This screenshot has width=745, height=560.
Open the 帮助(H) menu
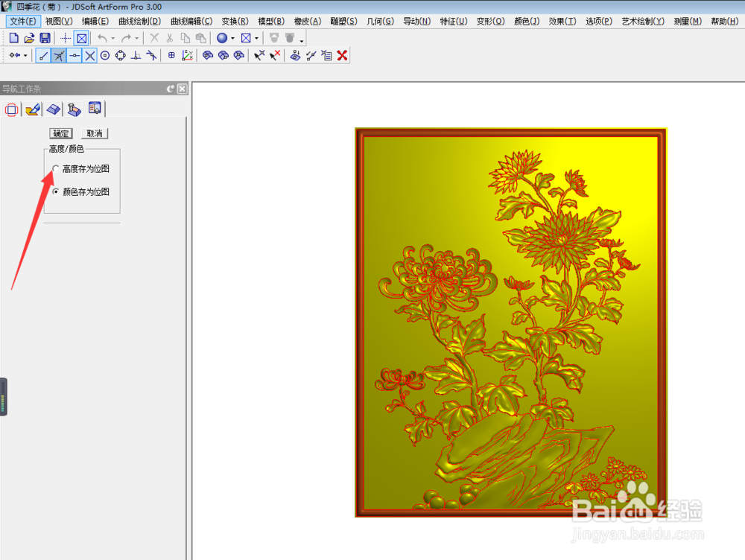[724, 22]
